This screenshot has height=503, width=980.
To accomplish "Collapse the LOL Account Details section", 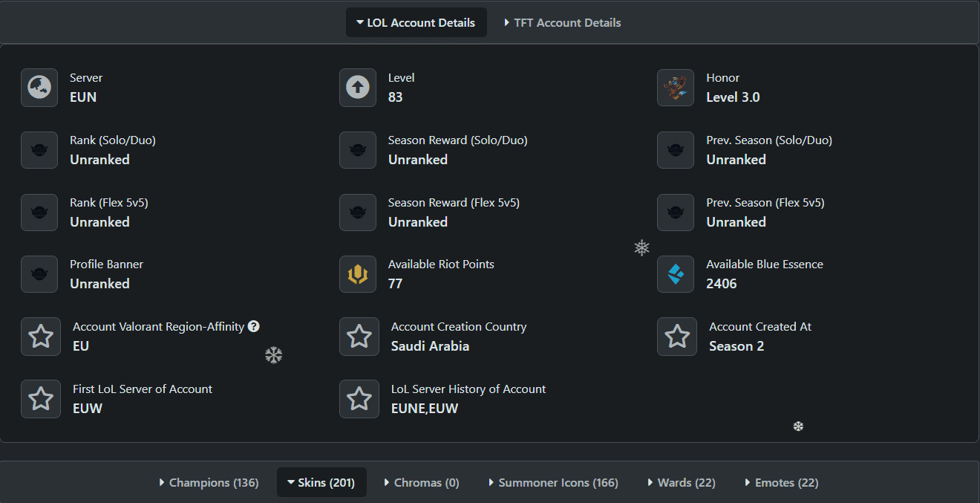I will pos(416,22).
